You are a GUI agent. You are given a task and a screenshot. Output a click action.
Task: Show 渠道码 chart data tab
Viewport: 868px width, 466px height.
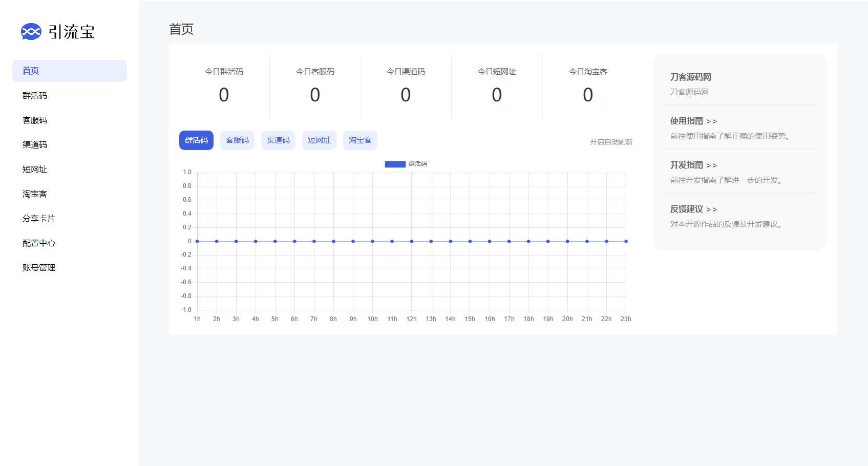click(x=278, y=140)
